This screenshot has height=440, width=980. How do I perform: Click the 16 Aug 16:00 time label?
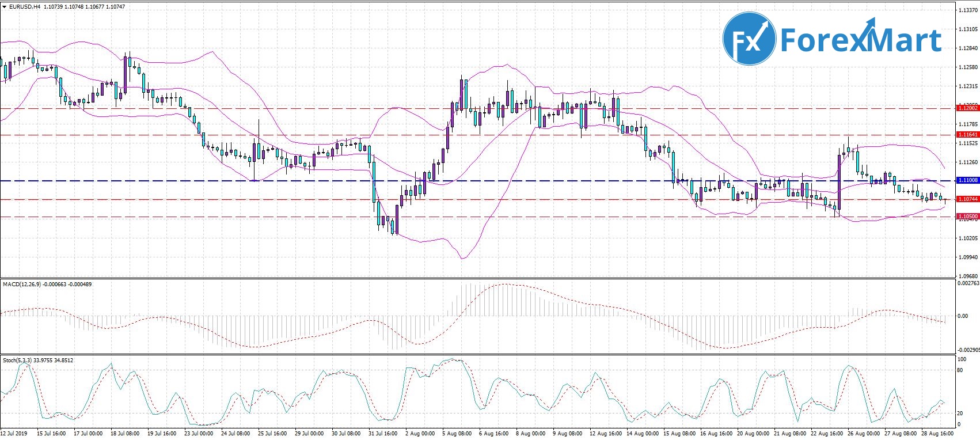716,434
